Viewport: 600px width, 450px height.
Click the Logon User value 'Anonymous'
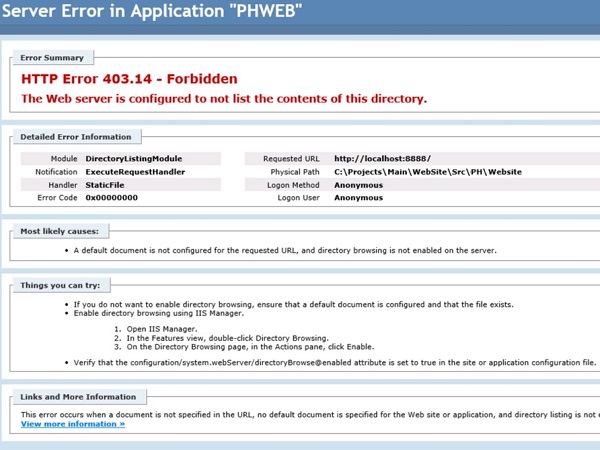click(359, 198)
